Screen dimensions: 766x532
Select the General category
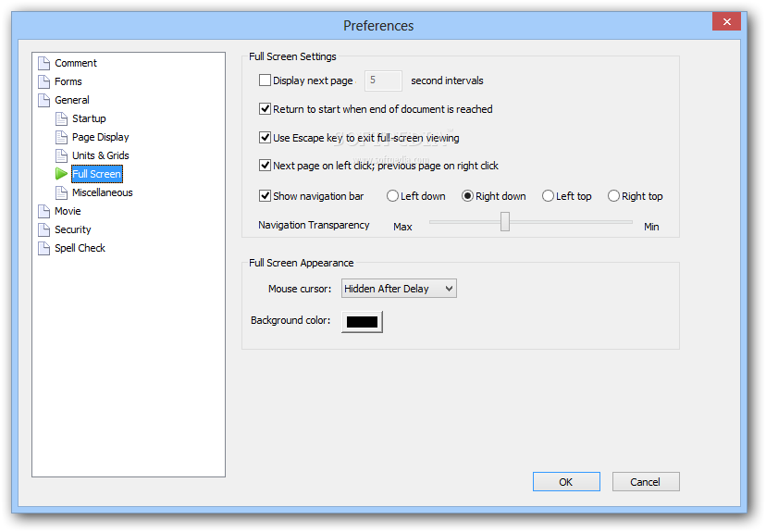72,100
